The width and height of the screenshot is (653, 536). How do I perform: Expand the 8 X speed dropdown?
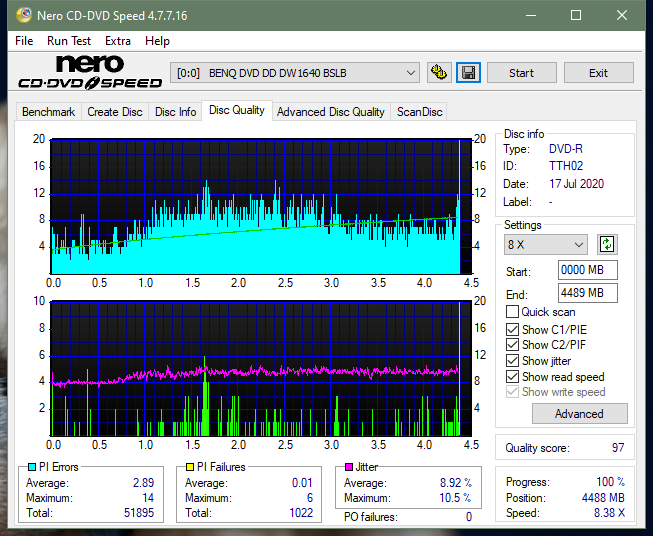545,244
